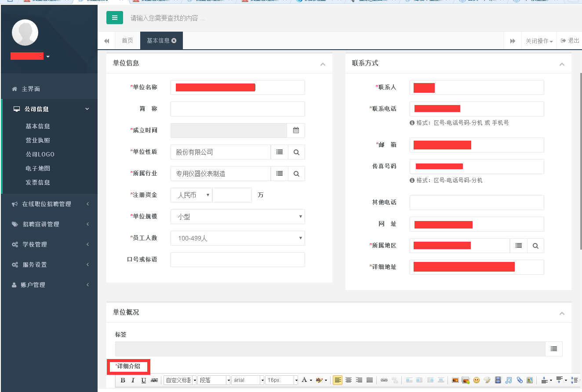Switch to the 首页 tab
The width and height of the screenshot is (582, 392).
127,40
